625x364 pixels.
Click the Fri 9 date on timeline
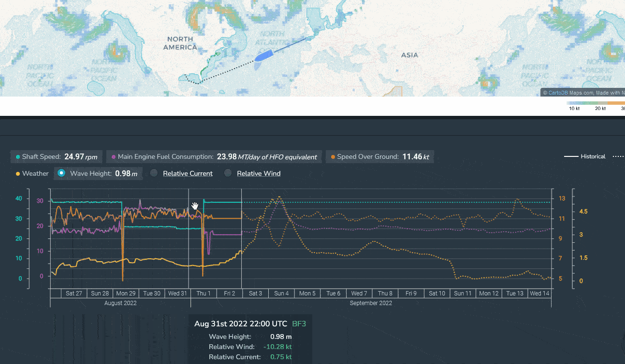coord(411,294)
